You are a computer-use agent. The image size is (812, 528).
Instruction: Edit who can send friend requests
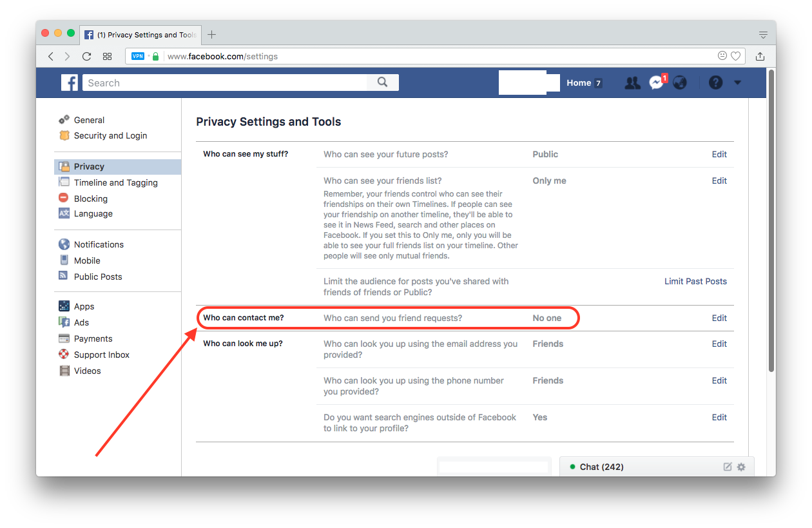[x=719, y=318]
